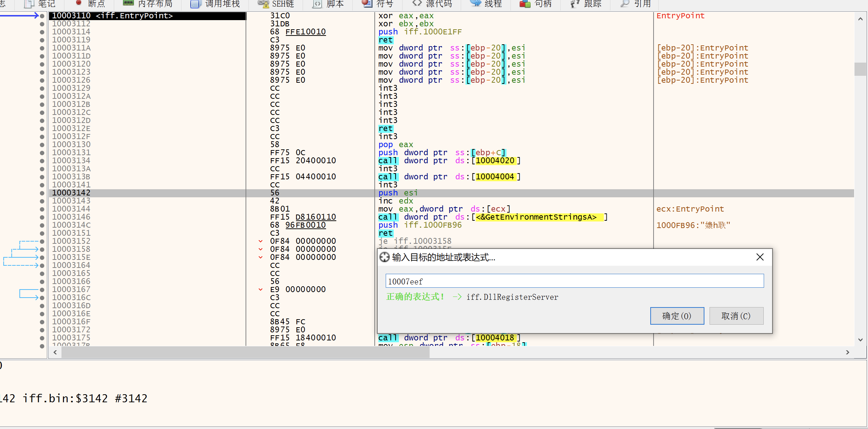Toggle breakpoint dot at address 10003110
Viewport: 868px width, 429px height.
point(42,16)
